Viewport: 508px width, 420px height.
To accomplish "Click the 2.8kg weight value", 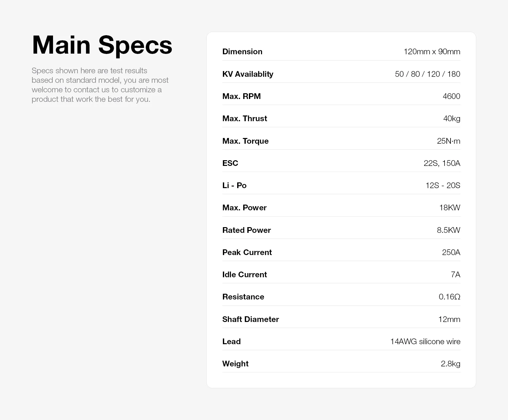I will (450, 364).
